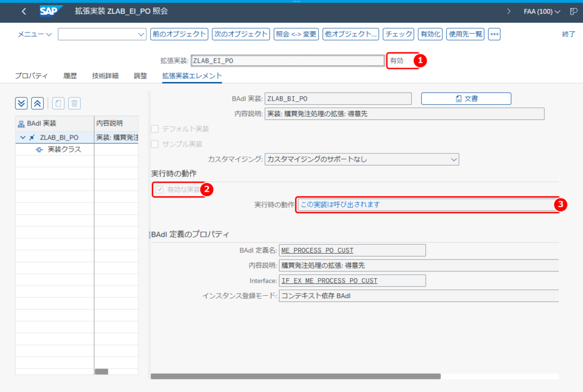Viewport: 583px width, 392px height.
Task: Click the BAdI 実装 hierarchy column icon
Action: [21, 123]
